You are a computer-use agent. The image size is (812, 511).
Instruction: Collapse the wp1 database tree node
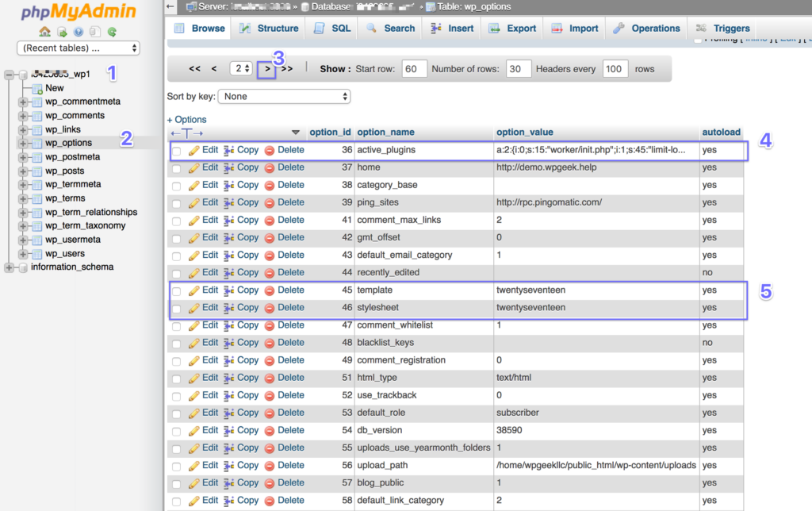9,75
